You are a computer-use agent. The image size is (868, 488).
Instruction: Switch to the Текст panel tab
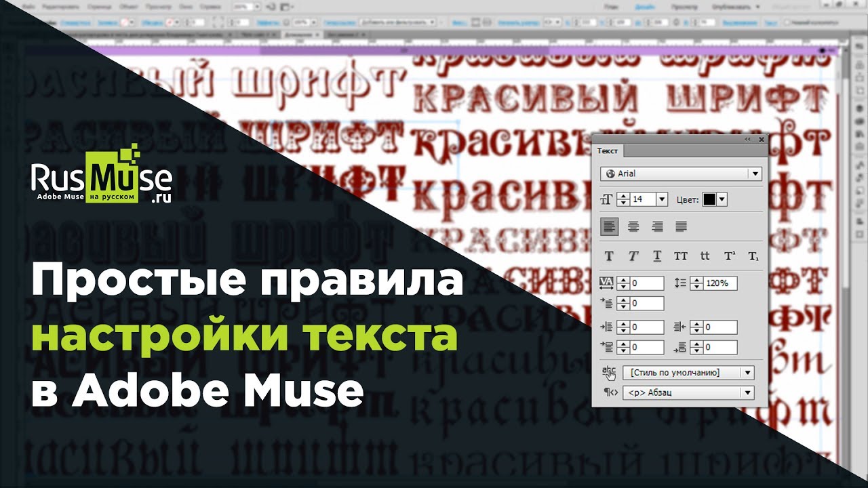tap(608, 151)
